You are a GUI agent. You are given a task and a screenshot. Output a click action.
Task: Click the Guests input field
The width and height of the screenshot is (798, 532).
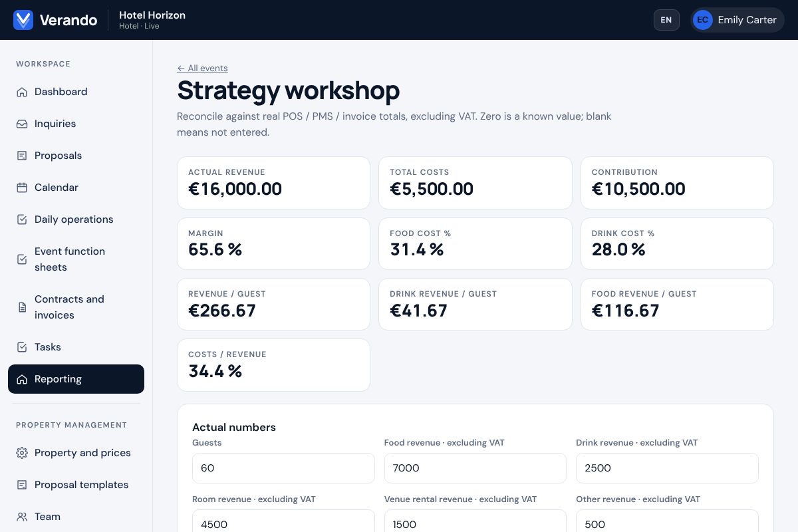point(283,468)
